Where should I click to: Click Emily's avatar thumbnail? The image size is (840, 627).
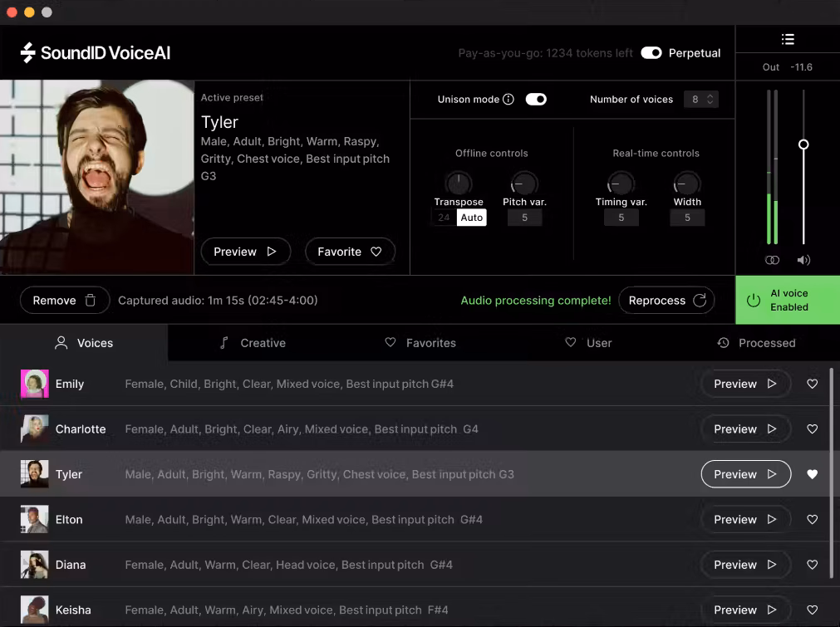(34, 384)
